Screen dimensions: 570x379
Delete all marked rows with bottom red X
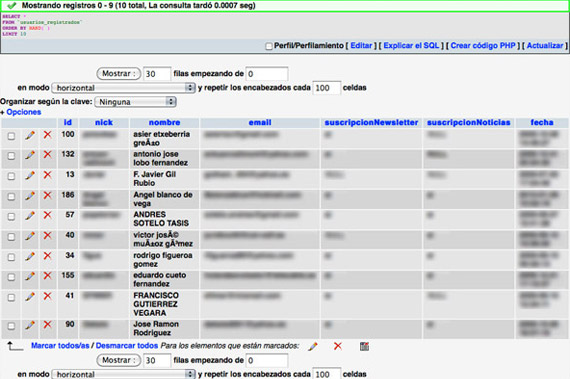coord(338,346)
